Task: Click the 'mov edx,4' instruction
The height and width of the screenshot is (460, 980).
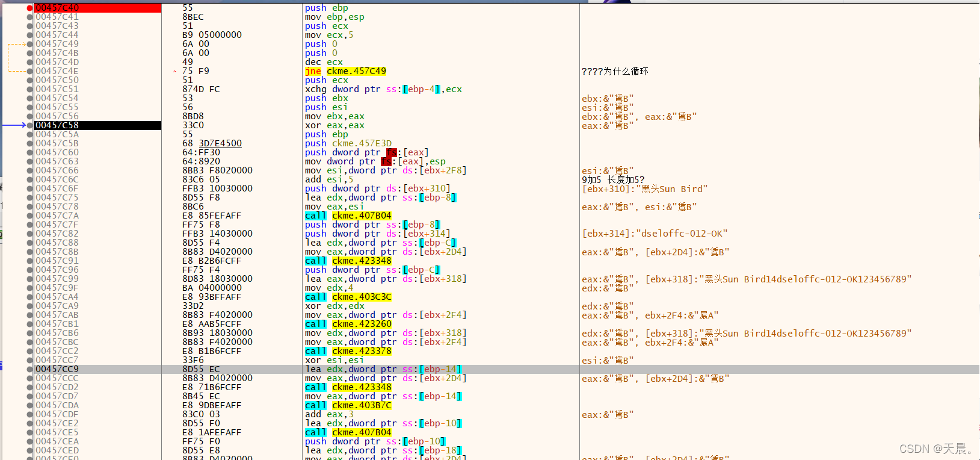Action: click(329, 288)
